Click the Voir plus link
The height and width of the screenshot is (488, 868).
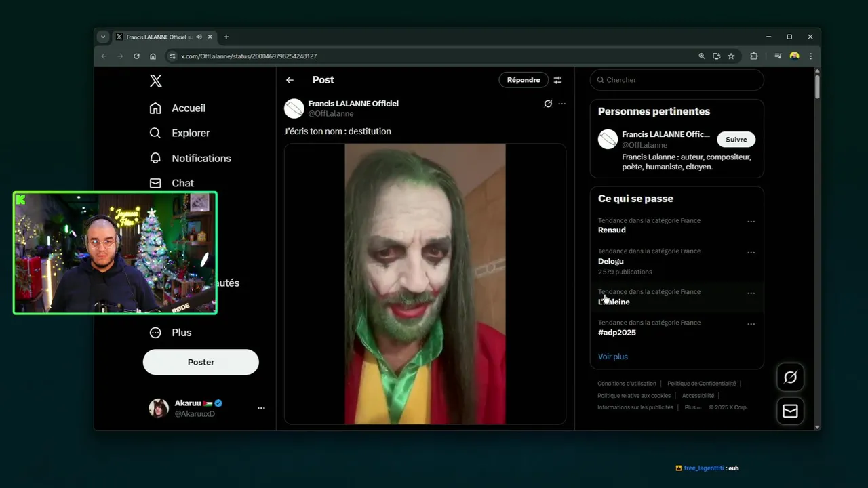[613, 357]
